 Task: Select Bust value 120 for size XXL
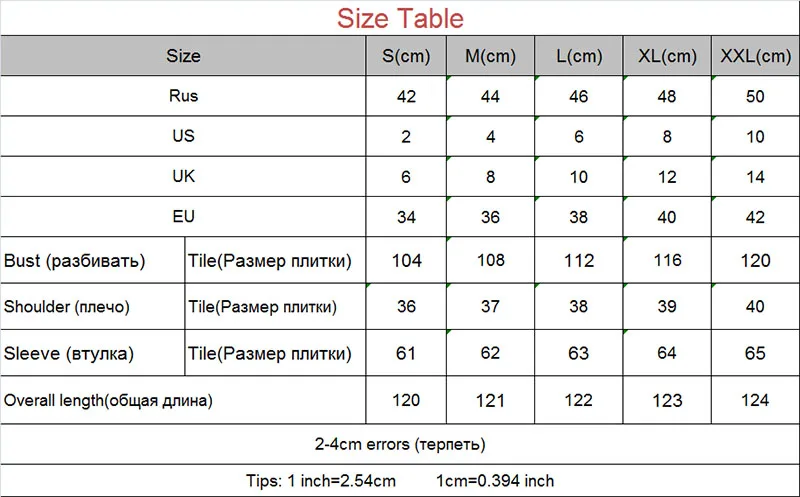point(756,260)
